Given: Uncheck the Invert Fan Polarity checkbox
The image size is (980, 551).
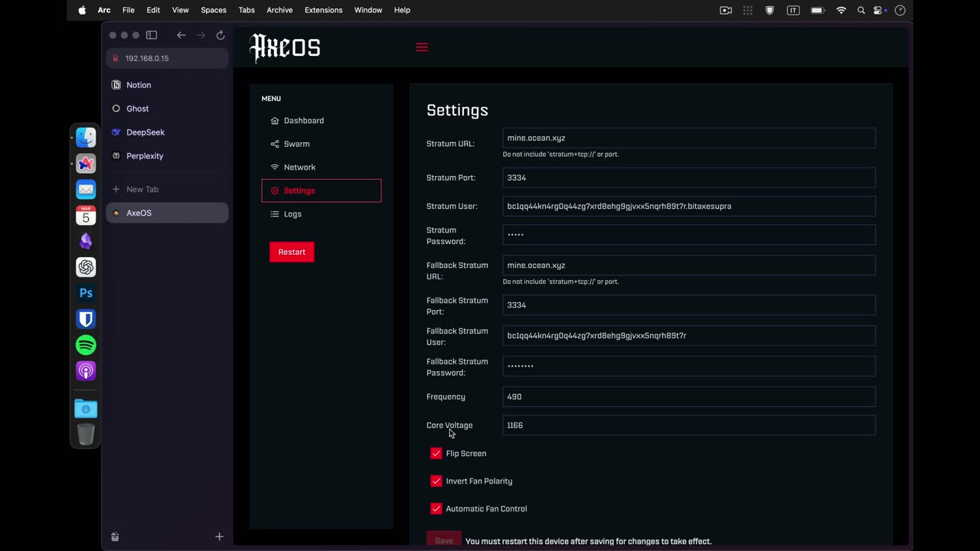Looking at the screenshot, I should click(436, 481).
